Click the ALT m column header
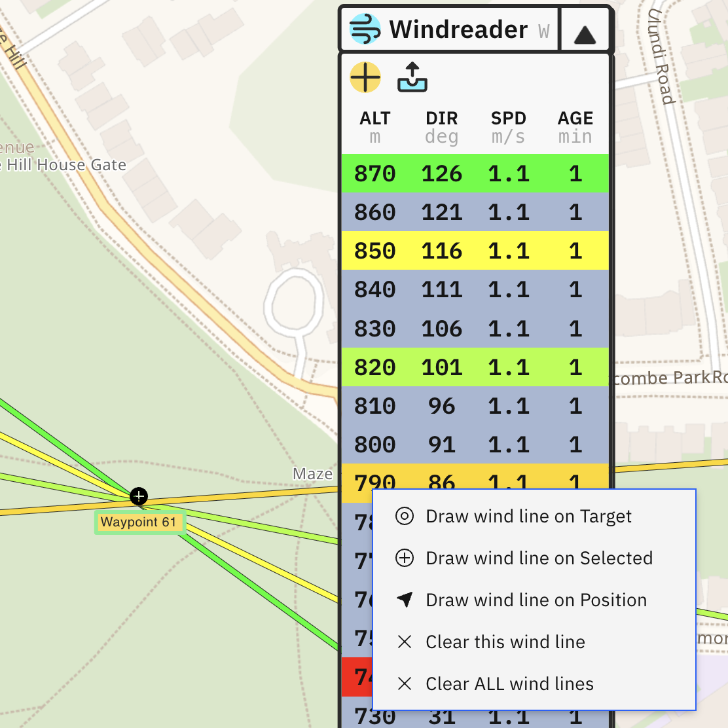 pos(374,127)
